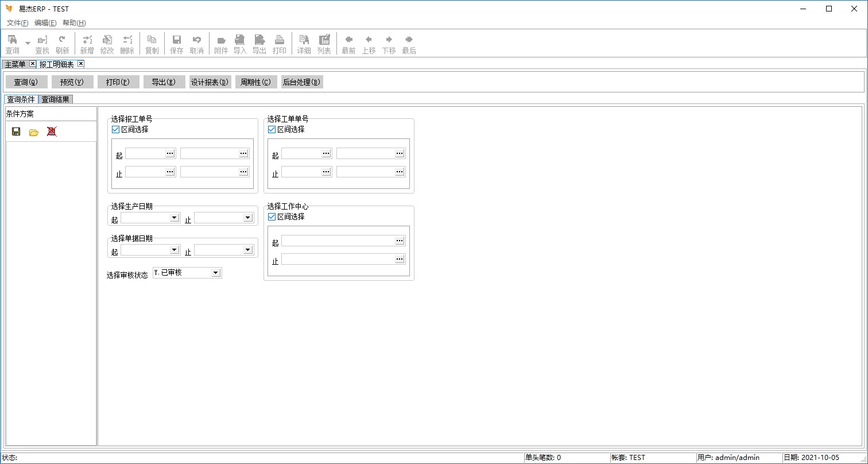This screenshot has height=464, width=868.
Task: Close the 报工明细表 tab
Action: (81, 64)
